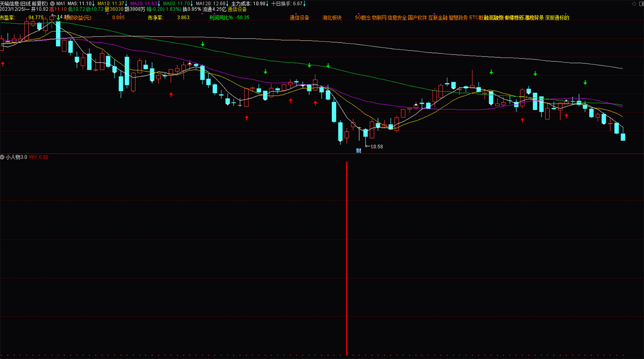Click the date 2023/12/25/一
644x359 pixels.
pos(15,9)
